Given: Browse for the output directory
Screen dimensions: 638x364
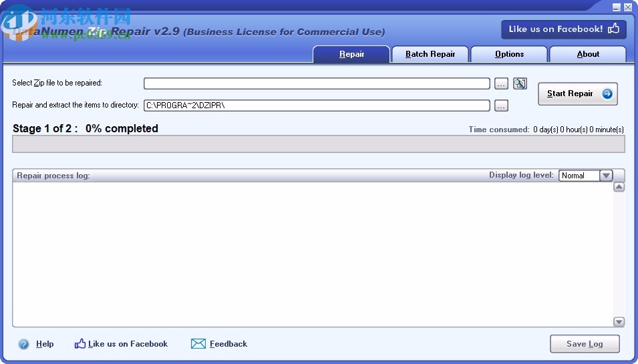Looking at the screenshot, I should click(501, 106).
